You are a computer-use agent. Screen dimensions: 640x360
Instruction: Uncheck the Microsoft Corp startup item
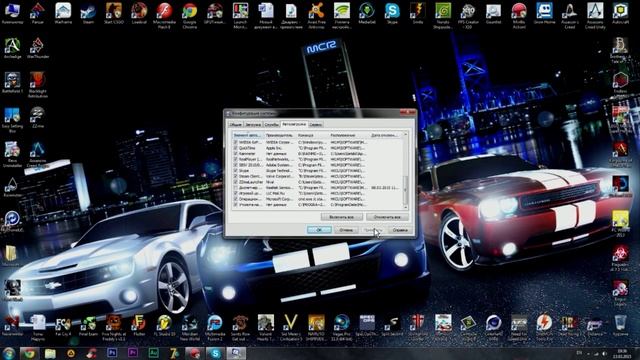pos(236,199)
